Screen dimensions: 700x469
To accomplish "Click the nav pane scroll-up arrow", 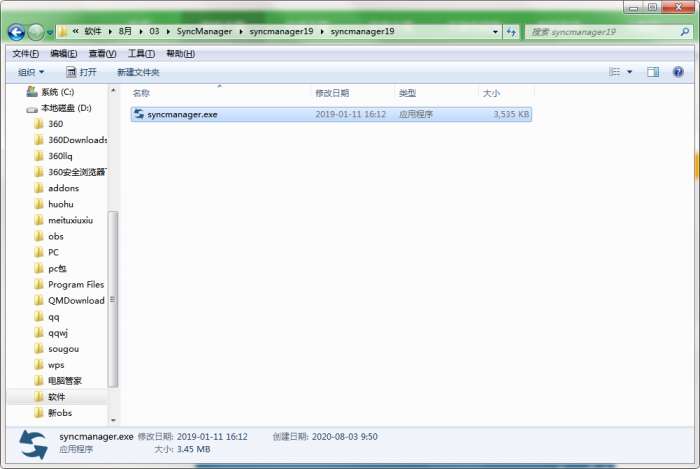I will pos(113,91).
